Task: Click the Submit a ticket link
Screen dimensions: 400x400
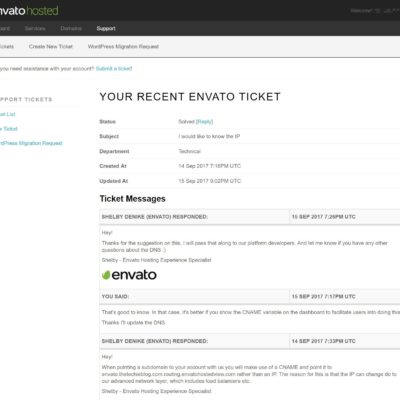Action: [x=114, y=69]
